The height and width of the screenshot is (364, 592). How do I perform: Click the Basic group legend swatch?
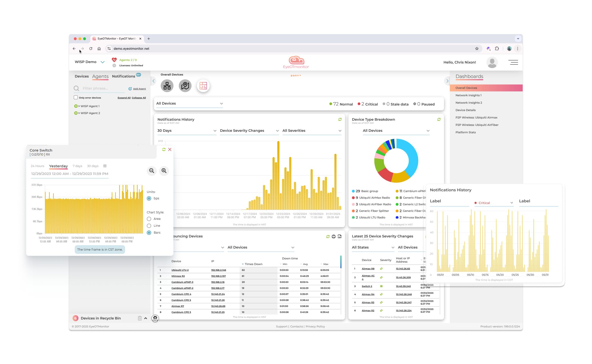[x=353, y=191]
